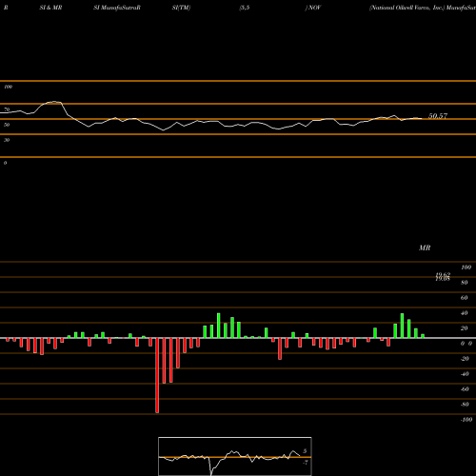Viewport: 476px width, 476px height.
Task: Click the overlapping 49.62 value near MR axis
Action: [443, 275]
